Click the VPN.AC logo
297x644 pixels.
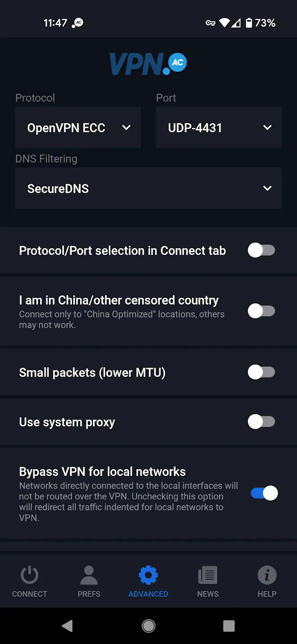click(148, 64)
